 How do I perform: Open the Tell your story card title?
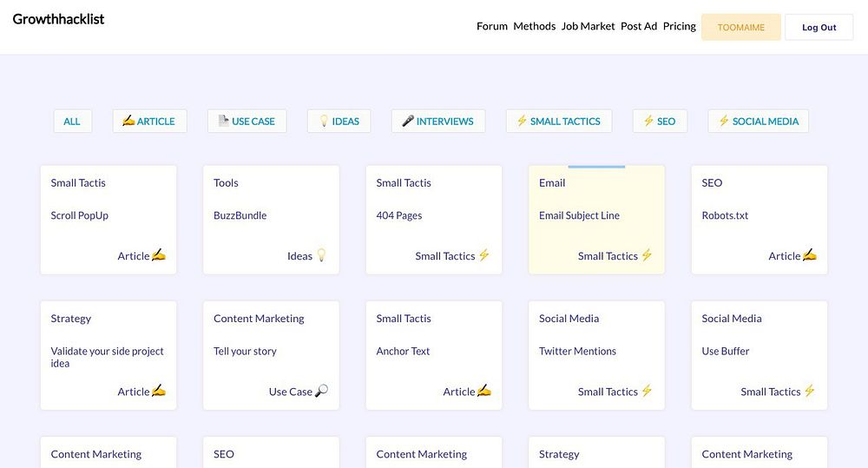(246, 351)
